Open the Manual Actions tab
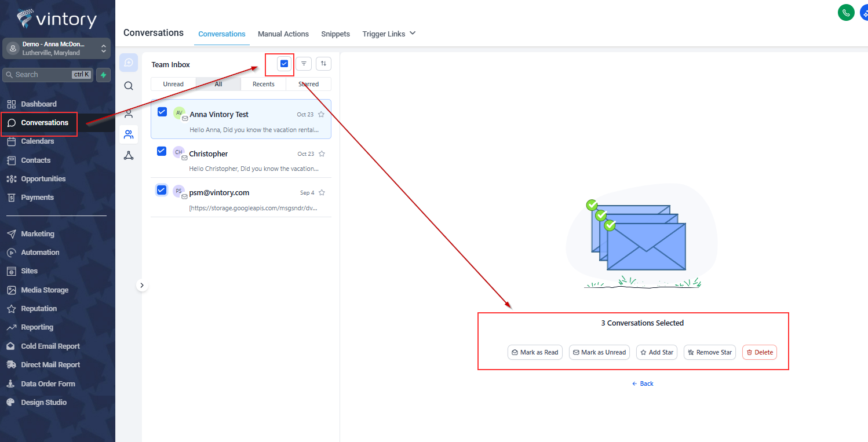 (x=283, y=34)
